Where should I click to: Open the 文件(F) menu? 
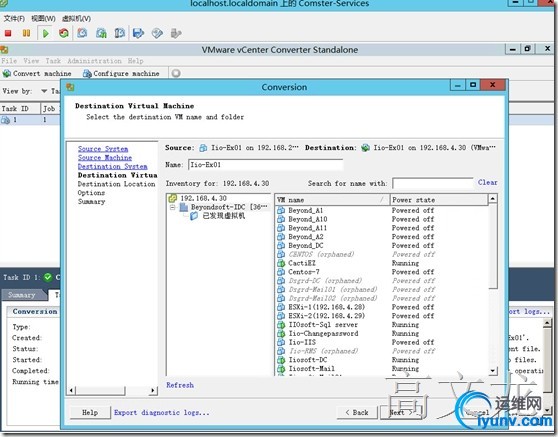pyautogui.click(x=14, y=19)
